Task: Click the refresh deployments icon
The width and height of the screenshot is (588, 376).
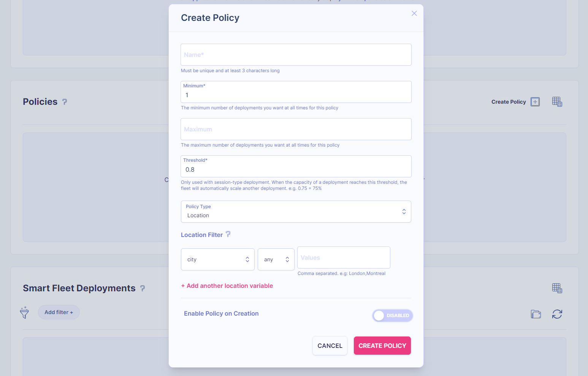Action: pyautogui.click(x=557, y=314)
